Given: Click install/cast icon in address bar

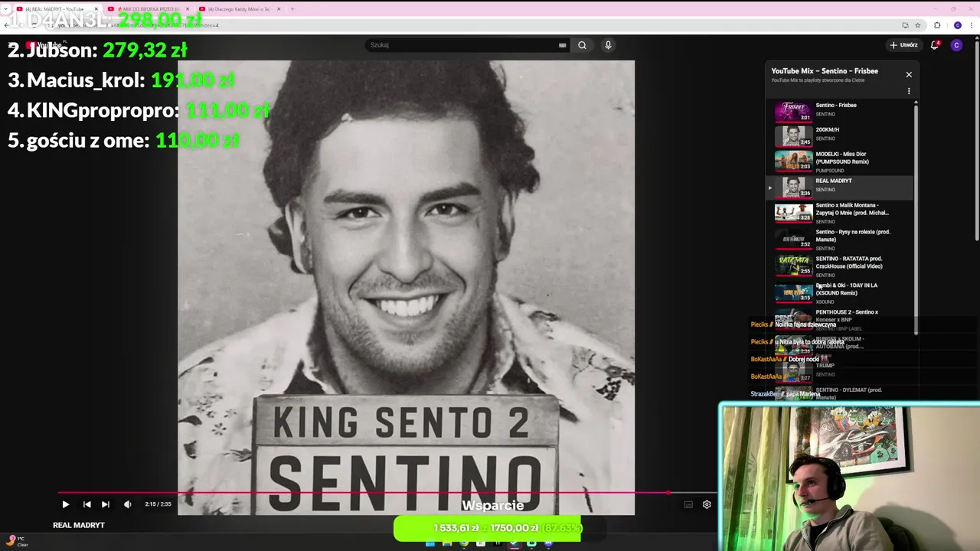Looking at the screenshot, I should 905,25.
